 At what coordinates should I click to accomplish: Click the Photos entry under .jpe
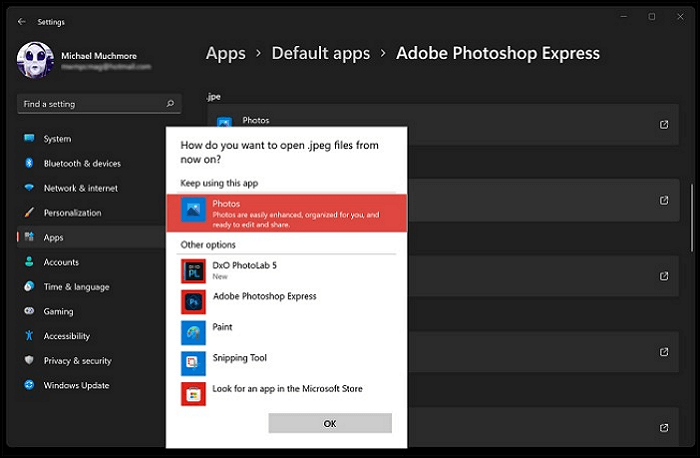(256, 120)
